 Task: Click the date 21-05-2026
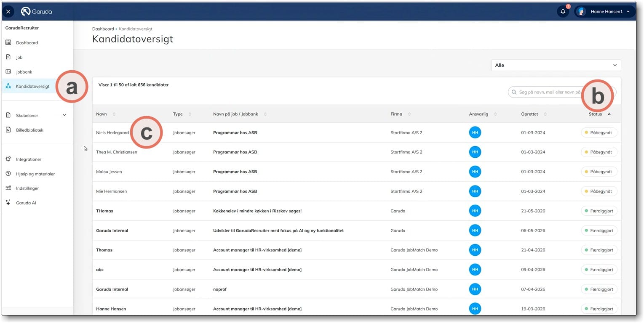[533, 211]
